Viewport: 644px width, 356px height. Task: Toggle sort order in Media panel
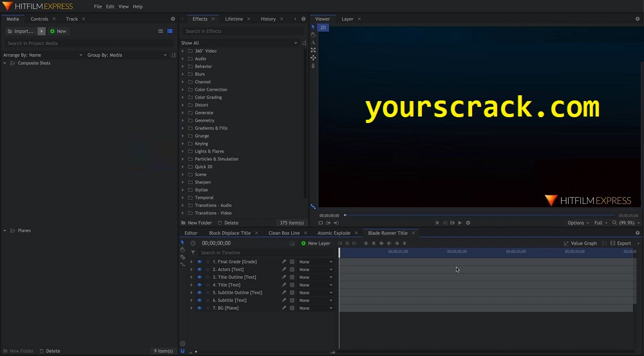pos(173,55)
